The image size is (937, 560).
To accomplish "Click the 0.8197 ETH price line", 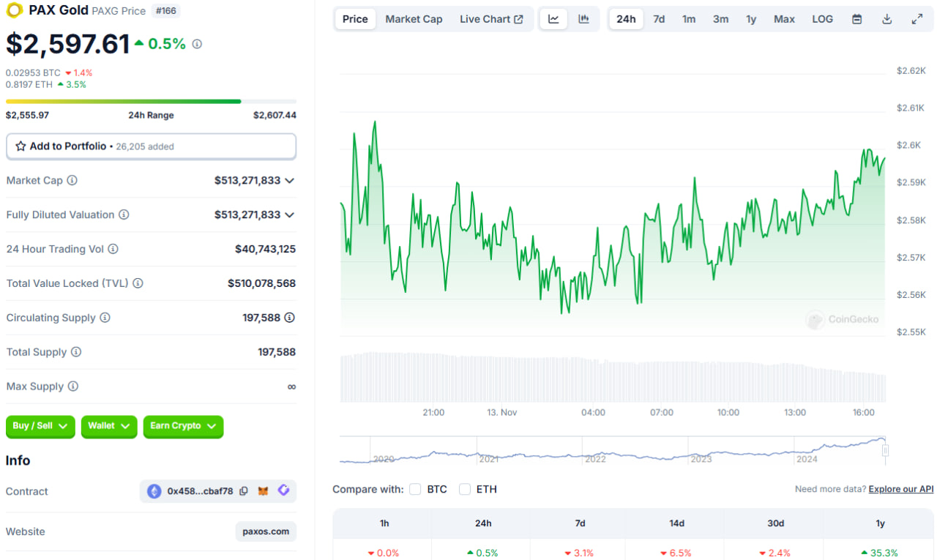I will pos(29,84).
